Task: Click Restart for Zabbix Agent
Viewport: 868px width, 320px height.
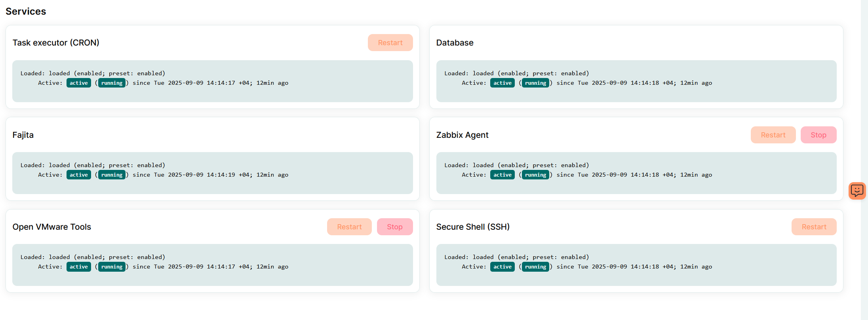Action: 773,135
